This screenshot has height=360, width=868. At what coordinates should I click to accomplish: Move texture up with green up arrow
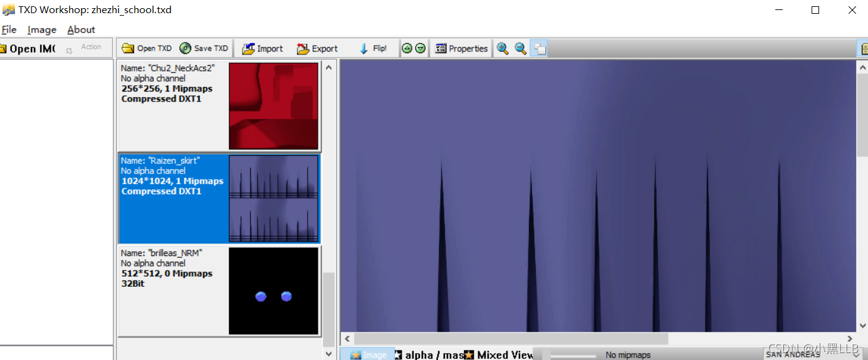pyautogui.click(x=407, y=48)
